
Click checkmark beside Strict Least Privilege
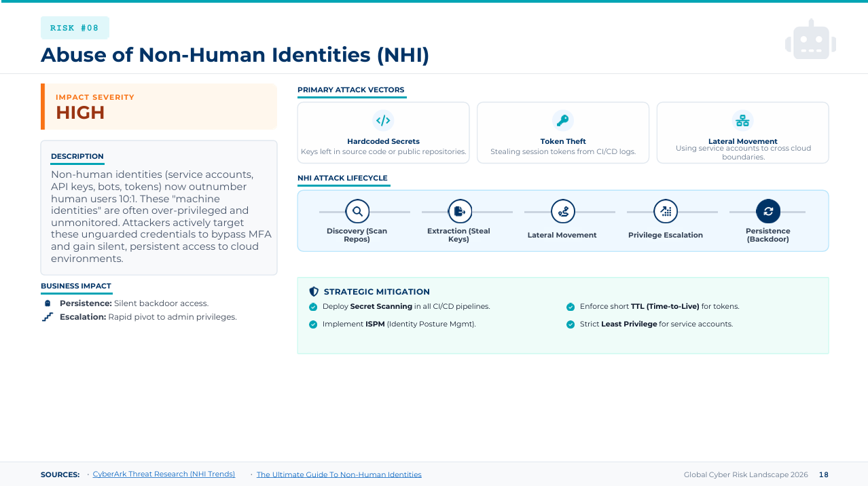pyautogui.click(x=571, y=324)
